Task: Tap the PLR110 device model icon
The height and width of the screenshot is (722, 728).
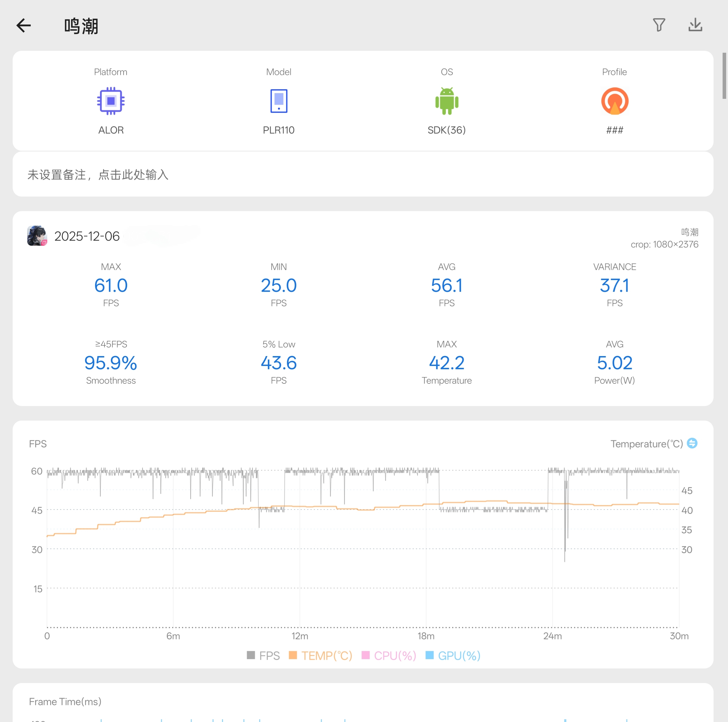Action: (278, 101)
